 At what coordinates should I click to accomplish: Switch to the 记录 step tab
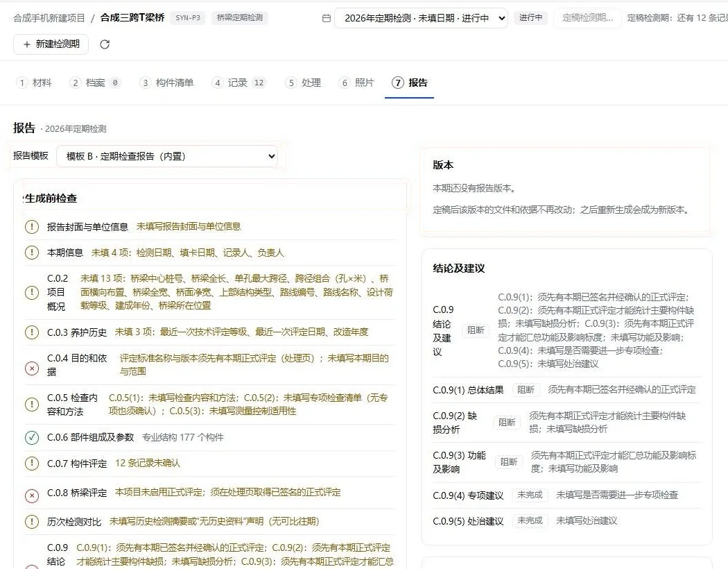click(239, 83)
